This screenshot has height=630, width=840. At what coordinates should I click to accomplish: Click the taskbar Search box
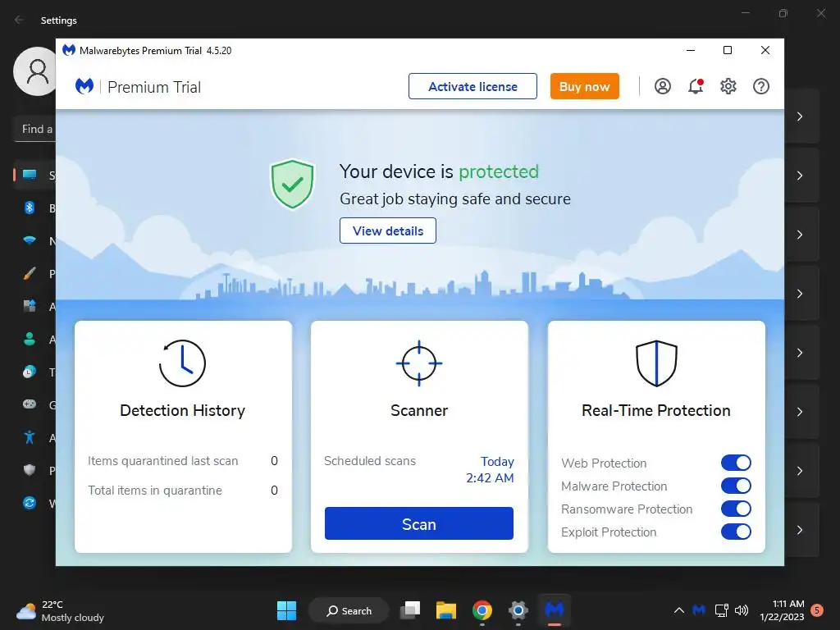(349, 610)
